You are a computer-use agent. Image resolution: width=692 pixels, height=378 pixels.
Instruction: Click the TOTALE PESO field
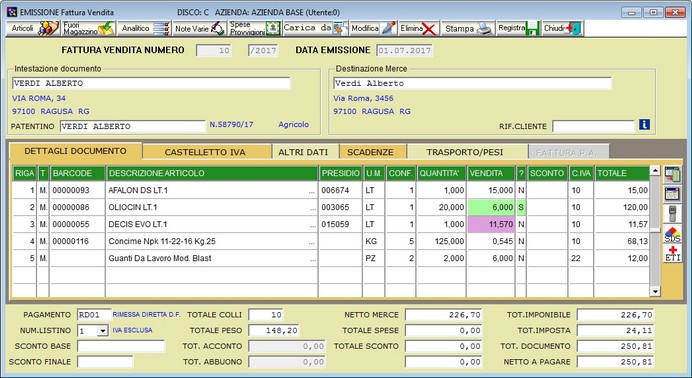pyautogui.click(x=274, y=330)
